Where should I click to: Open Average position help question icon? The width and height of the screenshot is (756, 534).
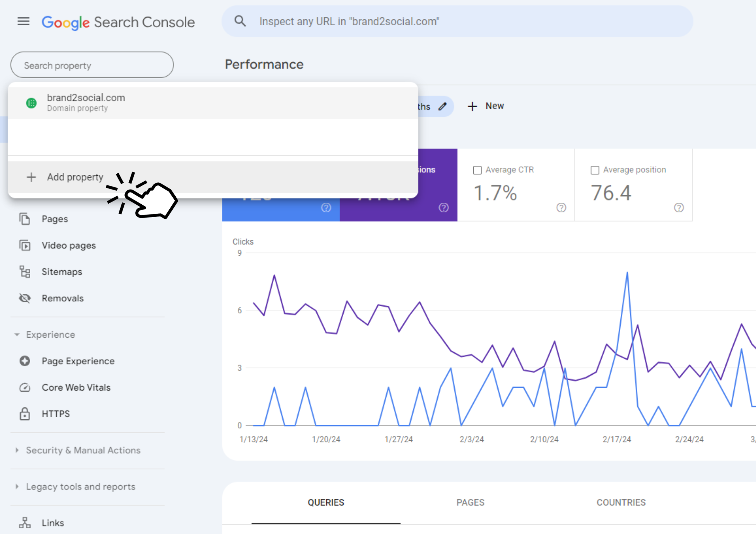[x=679, y=208]
